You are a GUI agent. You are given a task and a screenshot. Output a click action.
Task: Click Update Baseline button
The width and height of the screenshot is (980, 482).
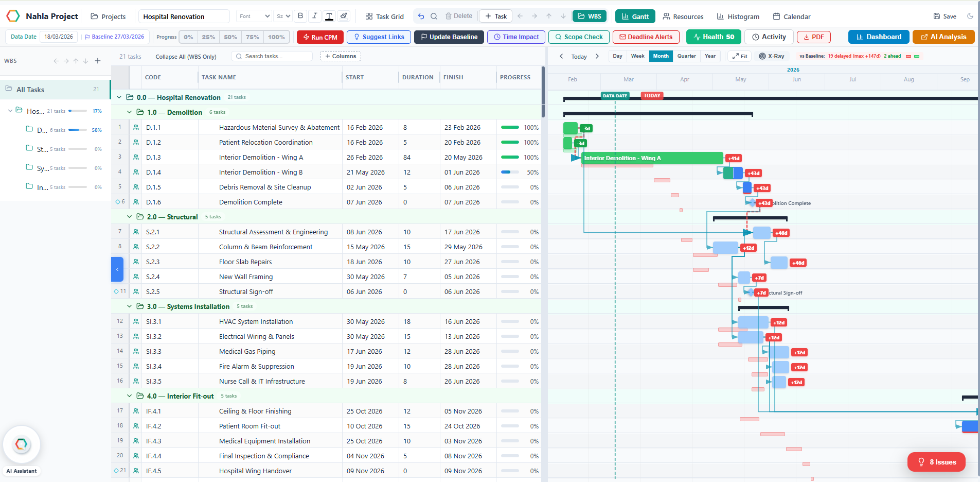[x=449, y=37]
